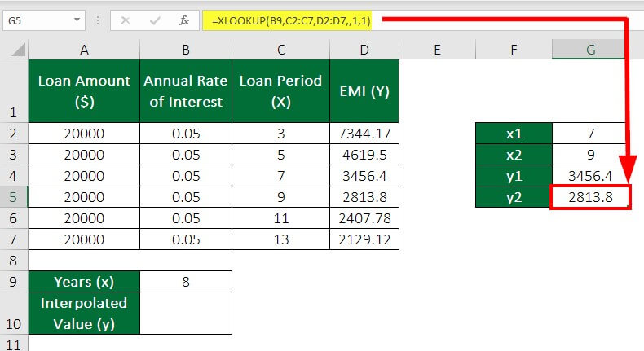
Task: Click Loan Period cell with value 11
Action: pyautogui.click(x=281, y=218)
